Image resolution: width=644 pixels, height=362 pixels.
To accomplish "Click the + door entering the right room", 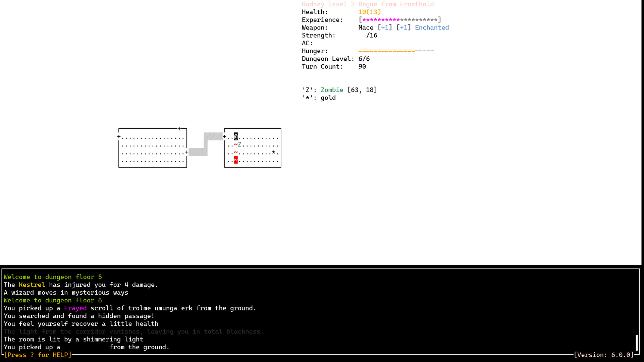I will tap(224, 137).
